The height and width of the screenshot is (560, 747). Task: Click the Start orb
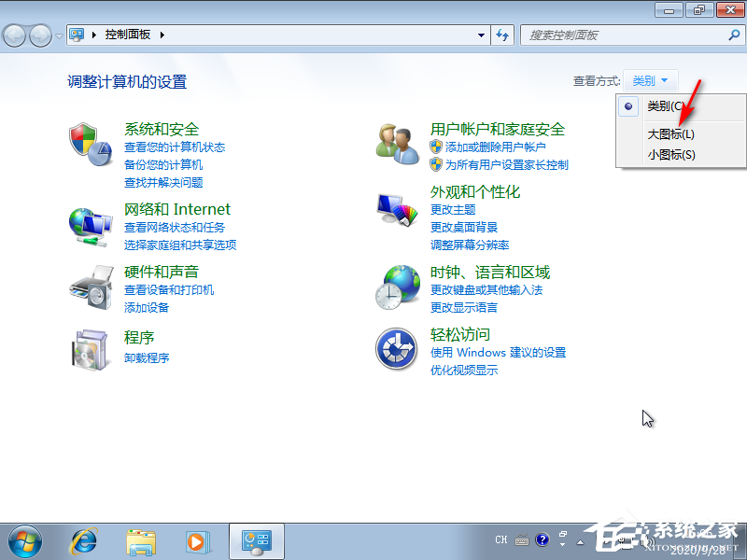click(25, 541)
